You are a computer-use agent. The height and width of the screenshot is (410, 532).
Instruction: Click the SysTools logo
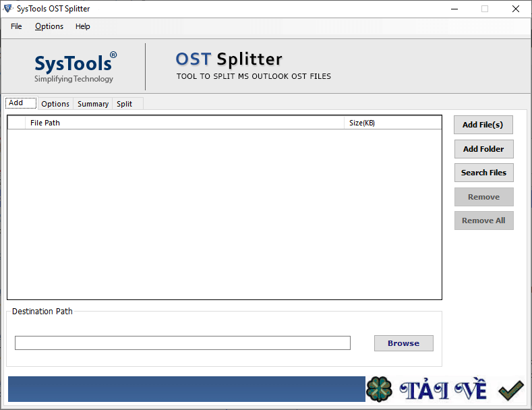point(76,67)
